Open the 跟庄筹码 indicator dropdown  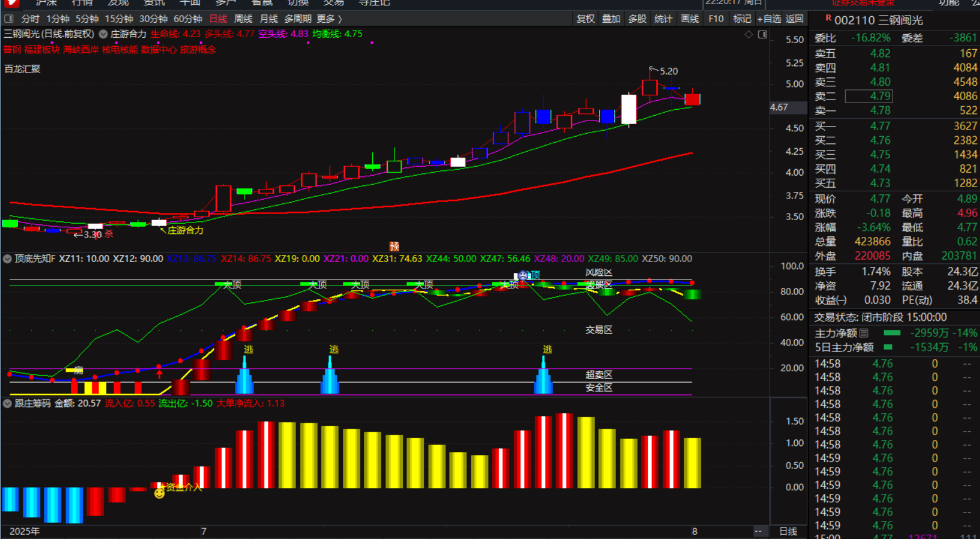[x=7, y=404]
